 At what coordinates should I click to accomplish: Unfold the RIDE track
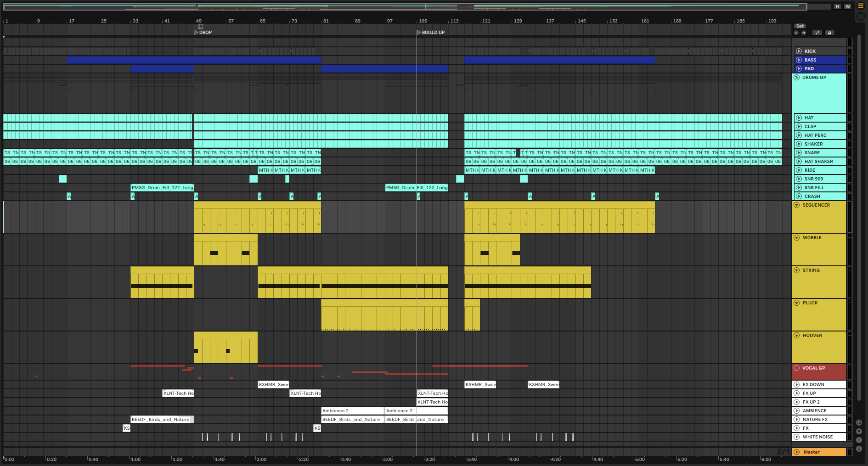click(x=799, y=170)
